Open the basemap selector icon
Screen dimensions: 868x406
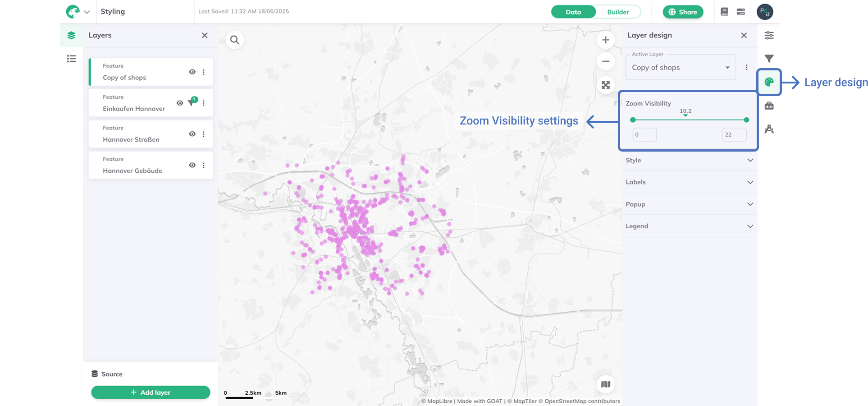(606, 384)
